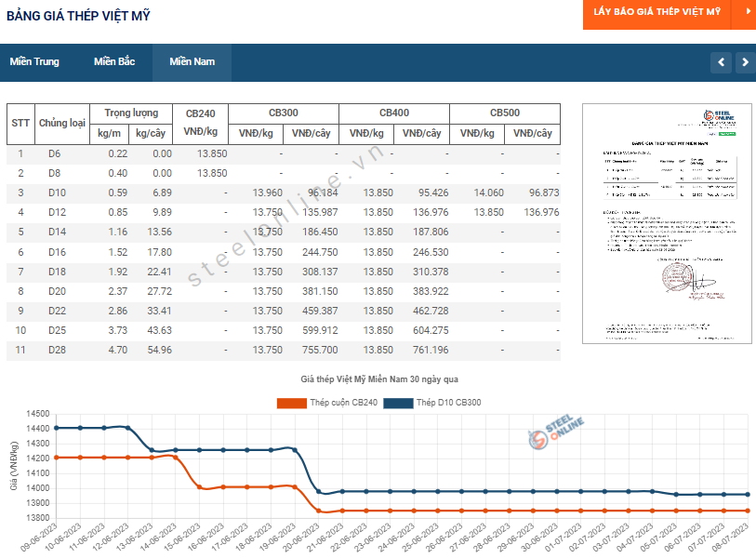This screenshot has height=558, width=756.
Task: Select the D20 steel type cell
Action: pyautogui.click(x=57, y=291)
